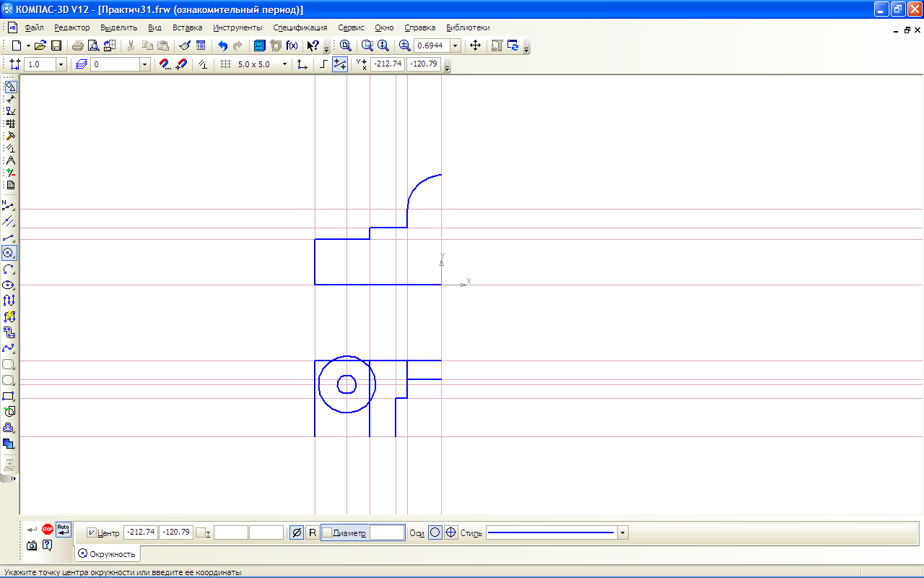Open layer number 0 dropdown
Viewport: 924px width, 578px height.
[145, 64]
